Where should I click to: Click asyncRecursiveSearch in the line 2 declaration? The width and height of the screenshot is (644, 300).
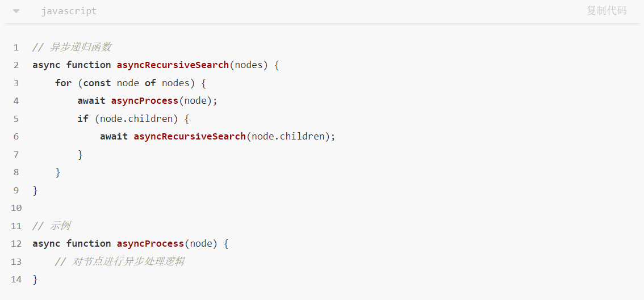pos(173,65)
